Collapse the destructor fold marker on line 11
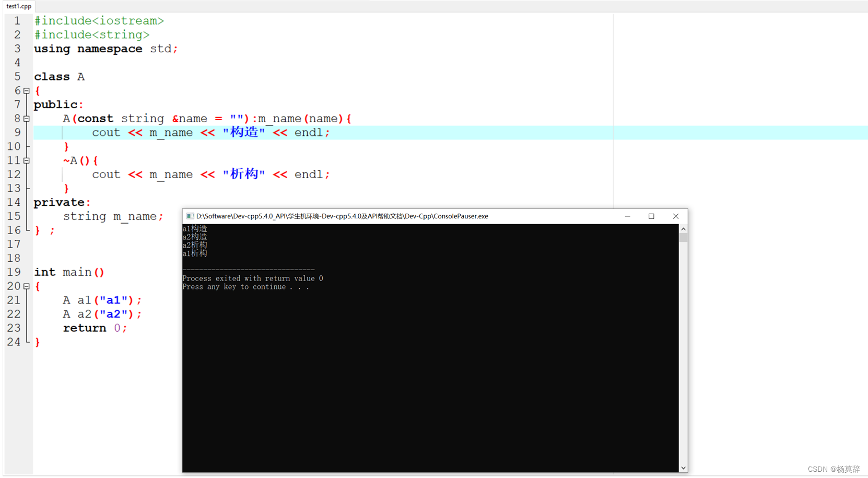The image size is (868, 478). pos(27,160)
